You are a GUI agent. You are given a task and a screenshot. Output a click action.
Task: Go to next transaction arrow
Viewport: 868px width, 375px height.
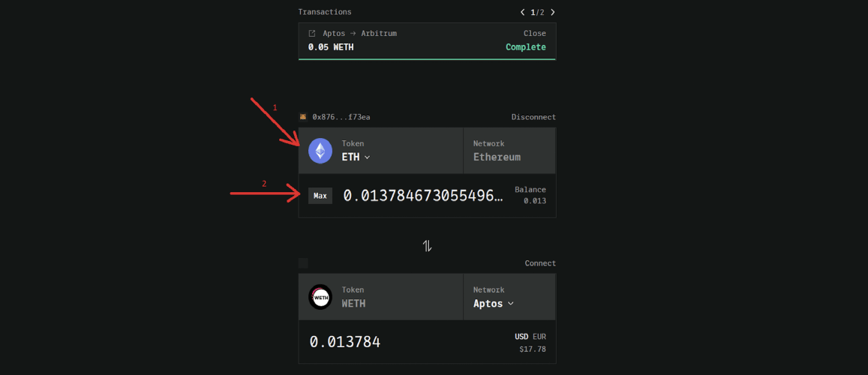pos(552,12)
